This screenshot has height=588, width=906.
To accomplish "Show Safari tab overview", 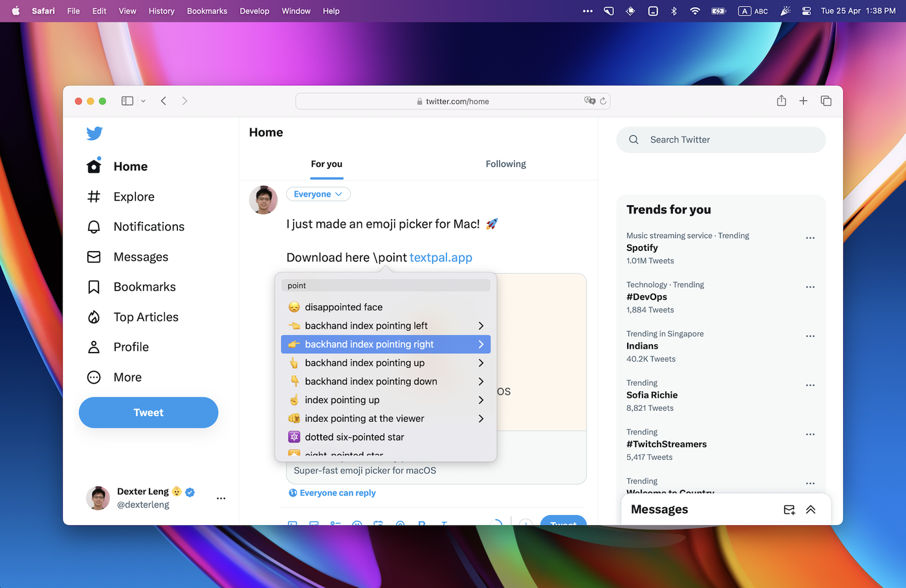I will (826, 101).
